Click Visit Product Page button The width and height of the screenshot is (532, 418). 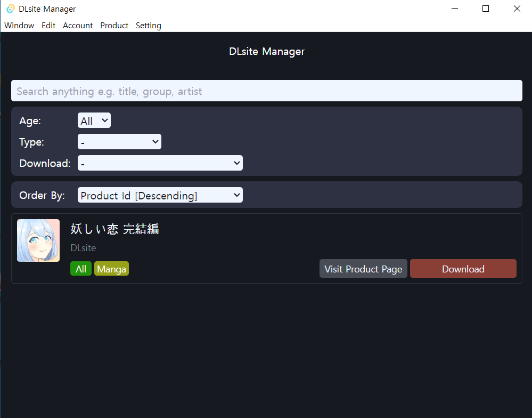pos(363,268)
